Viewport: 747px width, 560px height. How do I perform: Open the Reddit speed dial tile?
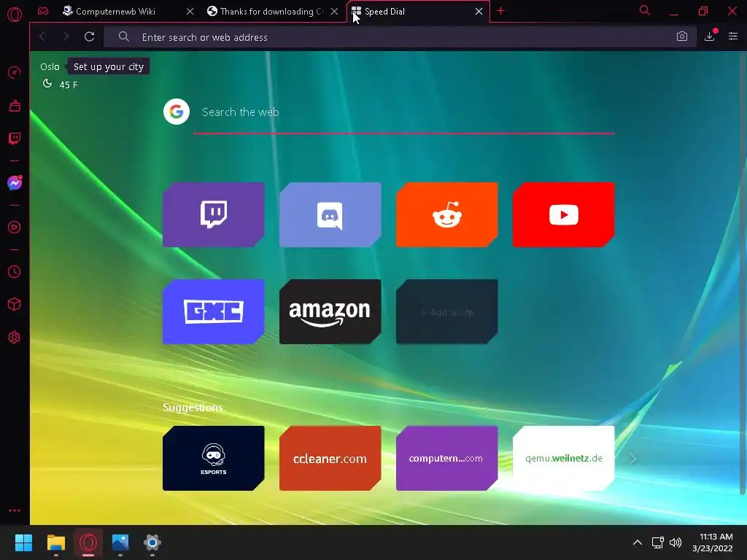447,215
